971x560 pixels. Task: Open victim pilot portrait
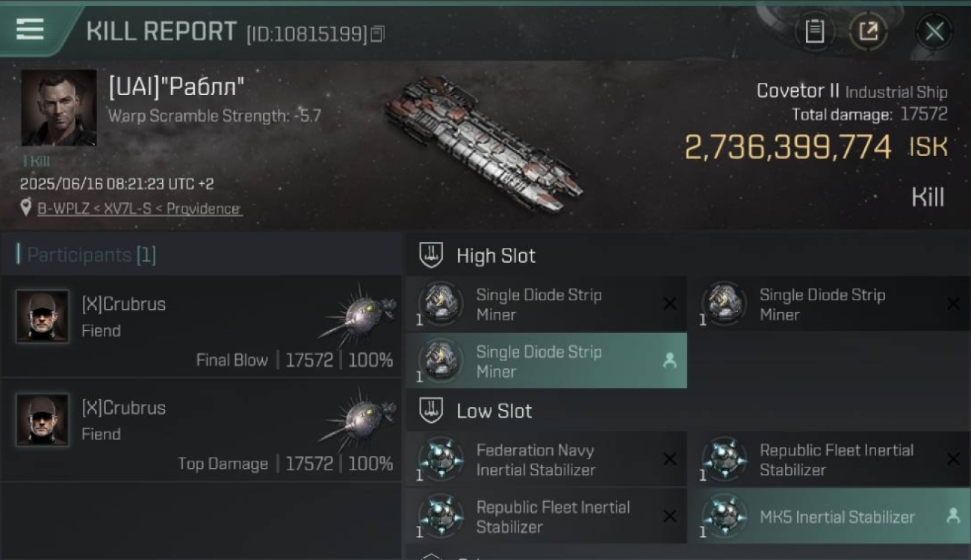pos(58,108)
